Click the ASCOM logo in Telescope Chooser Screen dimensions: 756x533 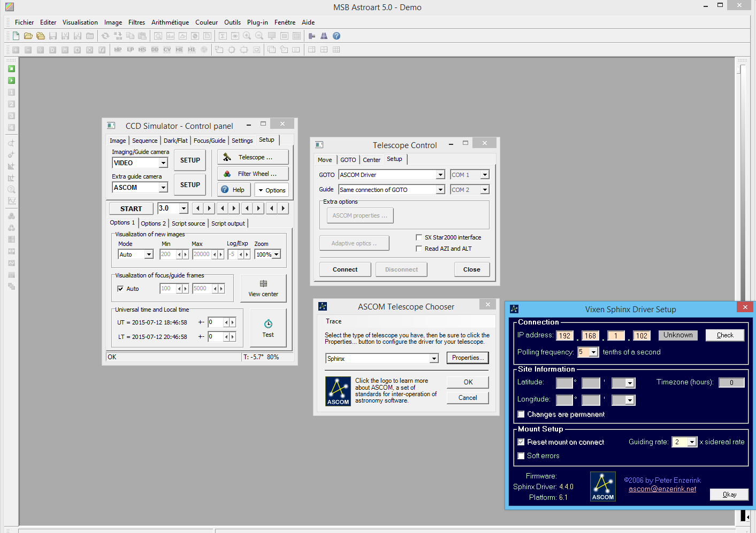(x=338, y=391)
